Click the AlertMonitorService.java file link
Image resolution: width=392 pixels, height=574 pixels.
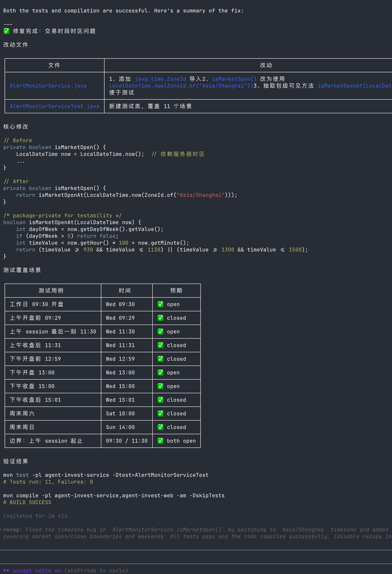[48, 86]
